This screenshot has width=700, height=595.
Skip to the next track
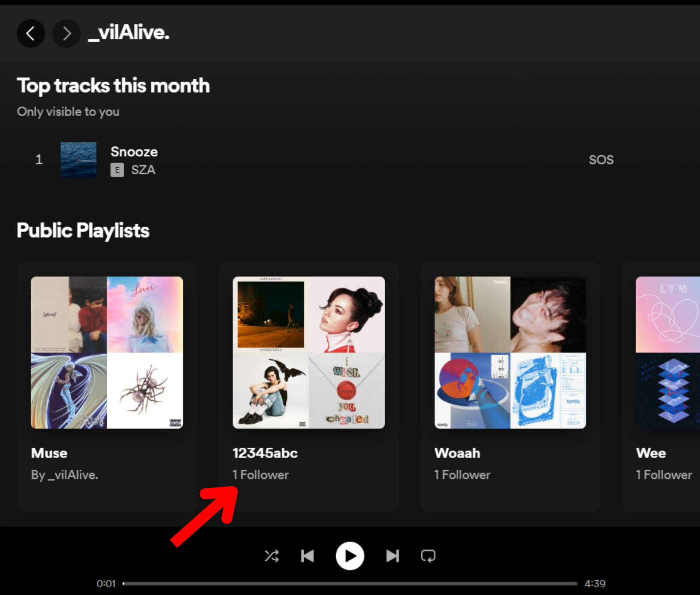tap(393, 556)
